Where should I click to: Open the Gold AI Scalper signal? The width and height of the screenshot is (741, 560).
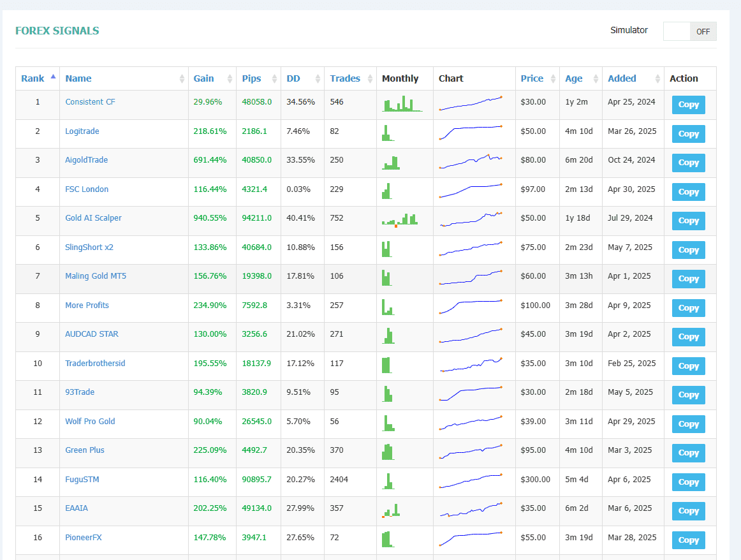(x=94, y=218)
